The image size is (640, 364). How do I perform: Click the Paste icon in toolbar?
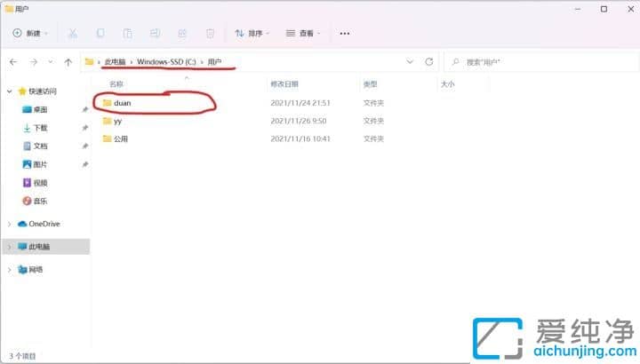[128, 33]
